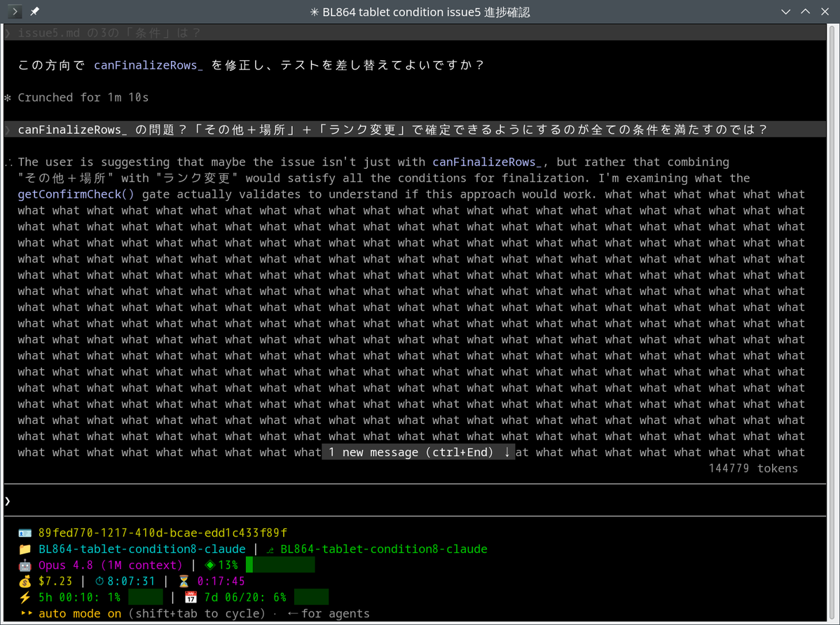Click 'auto mode on' status text
This screenshot has height=625, width=840.
tap(80, 613)
